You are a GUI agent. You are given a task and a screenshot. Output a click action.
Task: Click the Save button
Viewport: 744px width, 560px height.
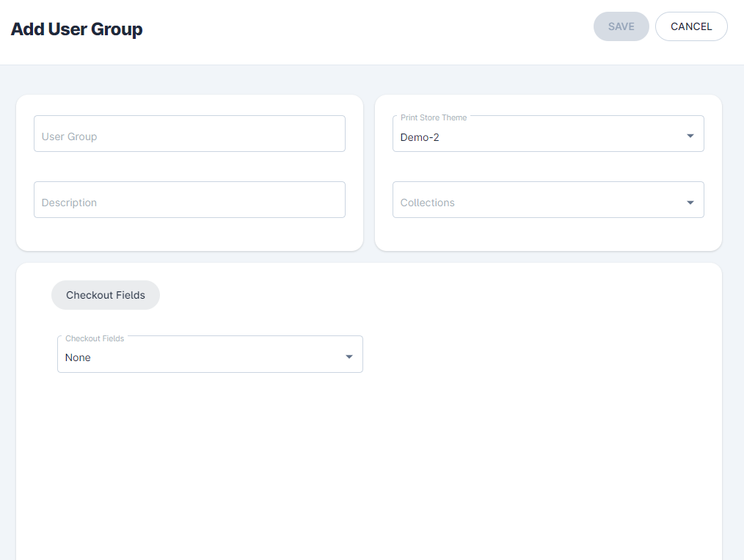coord(621,26)
